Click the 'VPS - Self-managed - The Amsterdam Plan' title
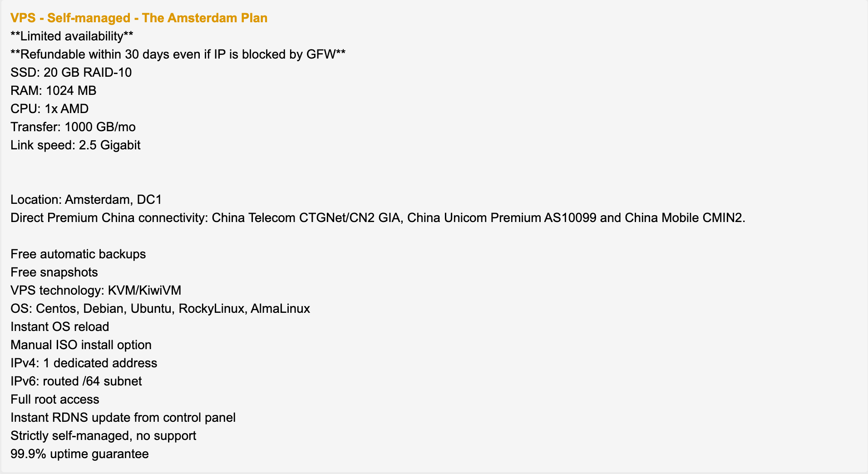Screen dimensions: 868x474 point(139,18)
